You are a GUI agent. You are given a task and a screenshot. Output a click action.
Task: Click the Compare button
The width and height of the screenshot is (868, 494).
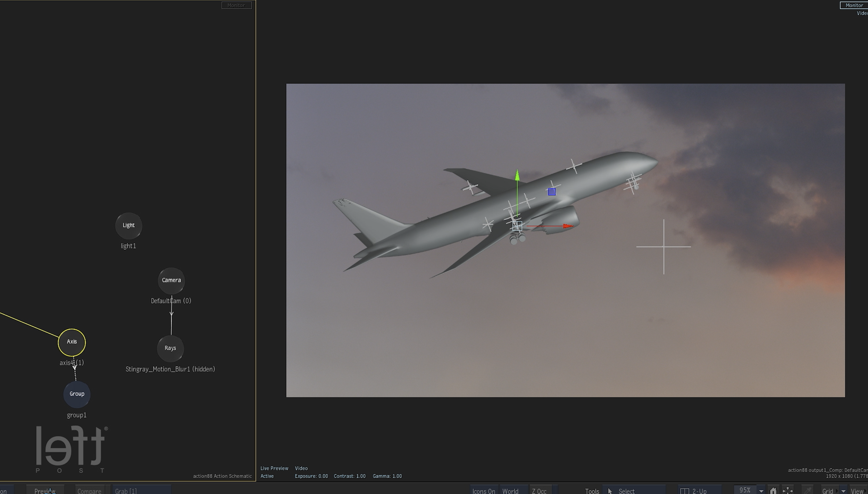click(89, 491)
